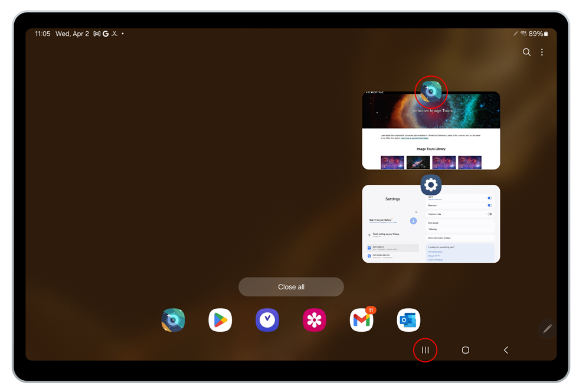Launch Gmail from the dock
Viewport: 576px width, 392px height.
tap(361, 320)
